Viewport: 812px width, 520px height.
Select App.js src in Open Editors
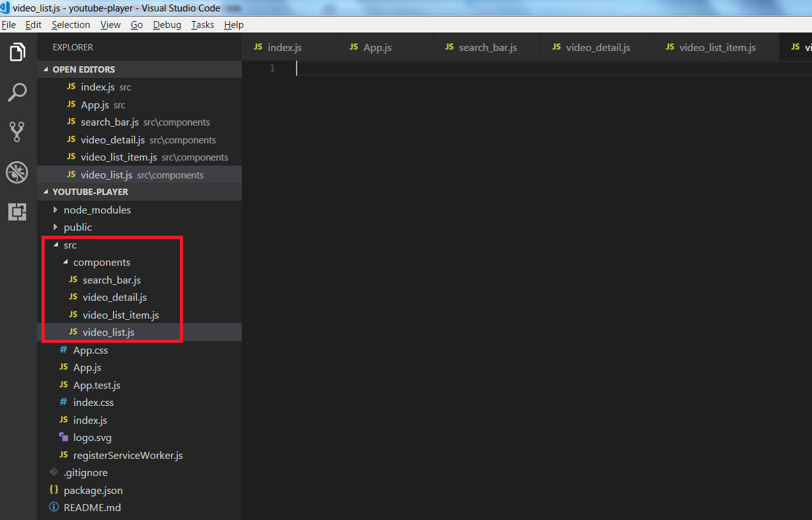[139, 105]
